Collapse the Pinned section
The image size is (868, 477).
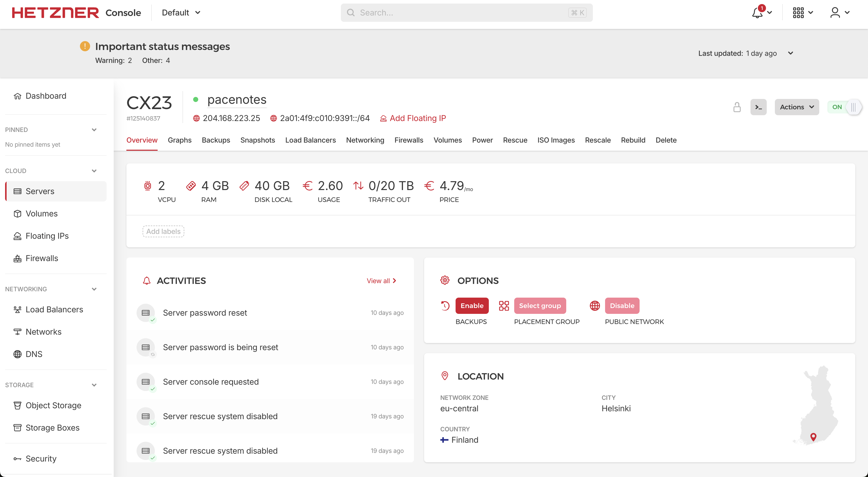pos(94,130)
